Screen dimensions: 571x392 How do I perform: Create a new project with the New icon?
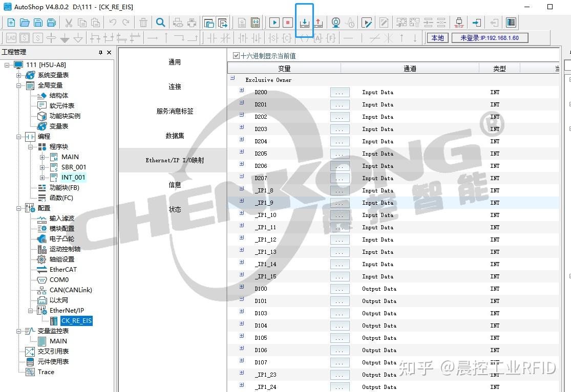11,23
